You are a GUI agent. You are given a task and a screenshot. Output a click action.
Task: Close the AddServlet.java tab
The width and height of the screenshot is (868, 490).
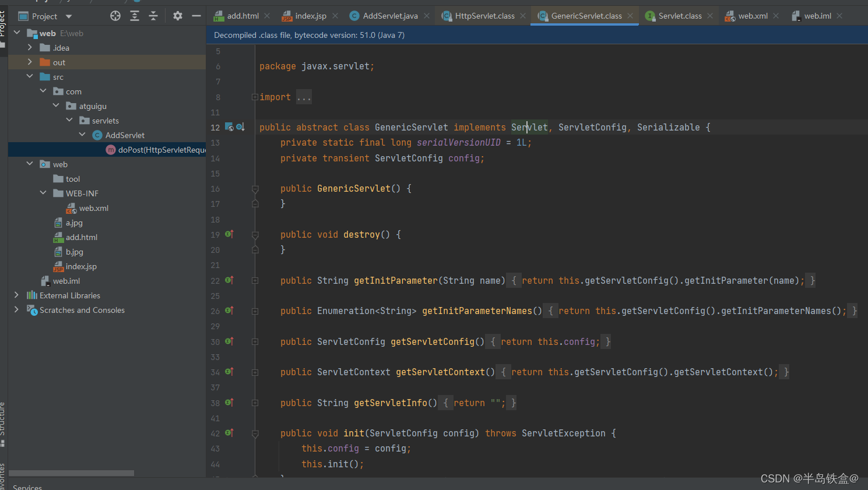click(x=427, y=16)
